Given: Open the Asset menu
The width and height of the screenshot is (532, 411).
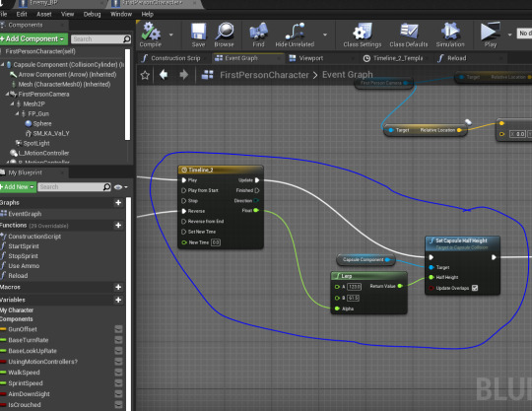Looking at the screenshot, I should coord(44,14).
